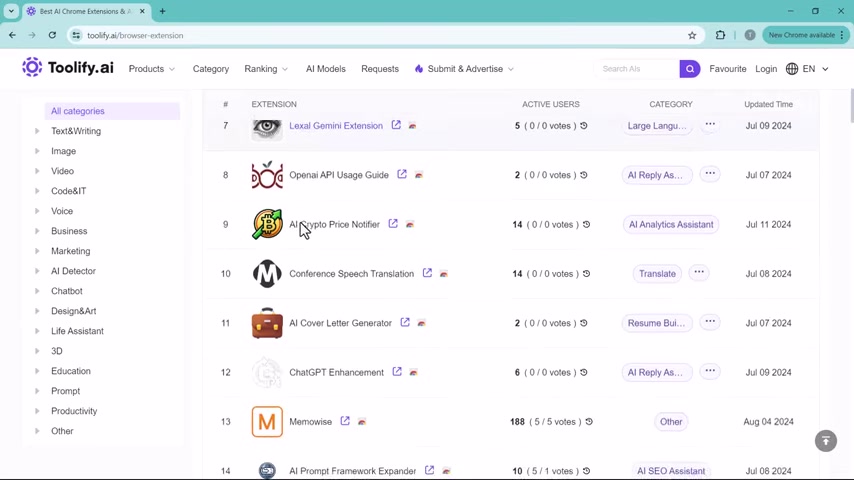The height and width of the screenshot is (480, 854).
Task: Expand the Text&Writing category
Action: pos(37,131)
